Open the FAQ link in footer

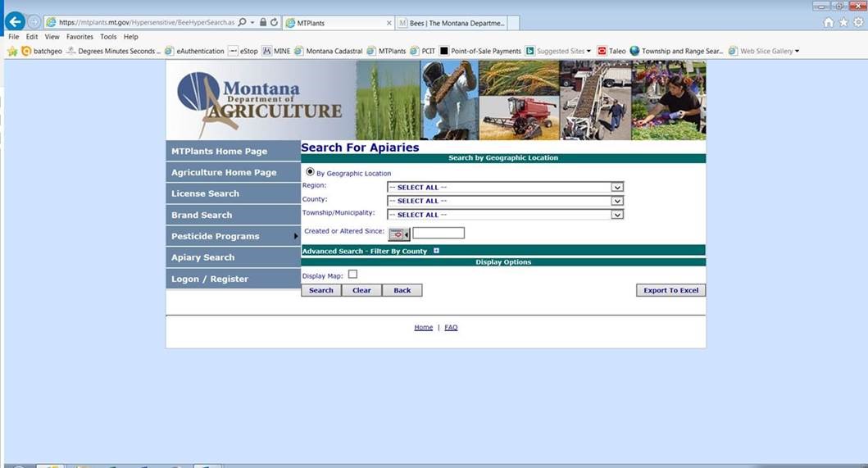pos(451,327)
